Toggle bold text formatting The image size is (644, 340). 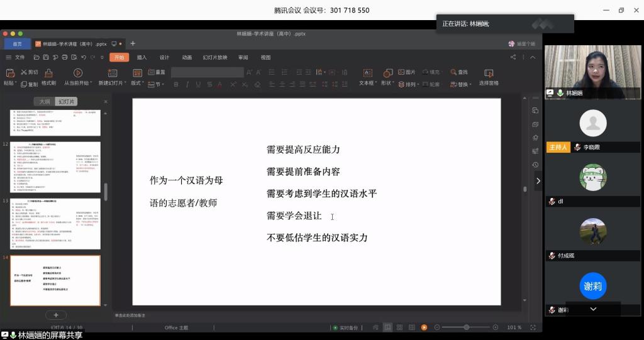pos(175,84)
